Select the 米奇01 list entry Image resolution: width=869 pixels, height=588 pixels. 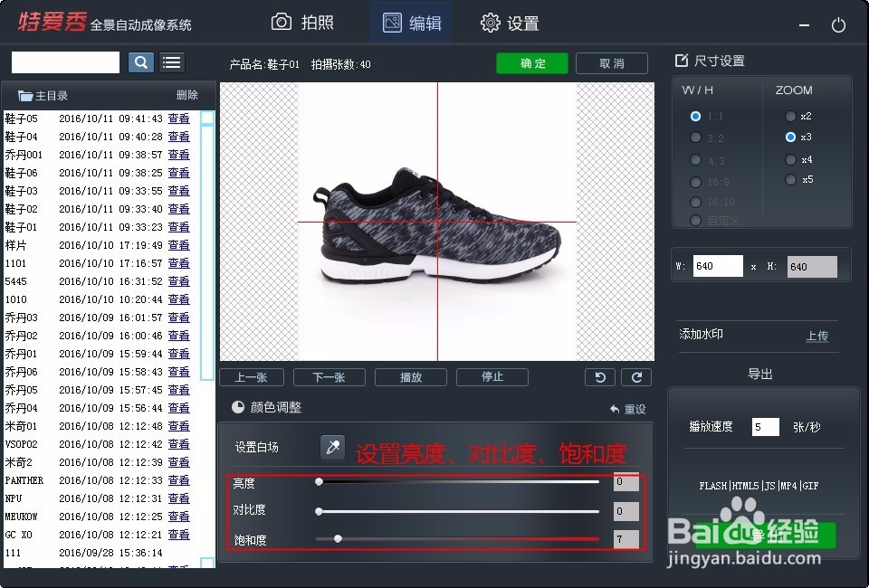[98, 426]
